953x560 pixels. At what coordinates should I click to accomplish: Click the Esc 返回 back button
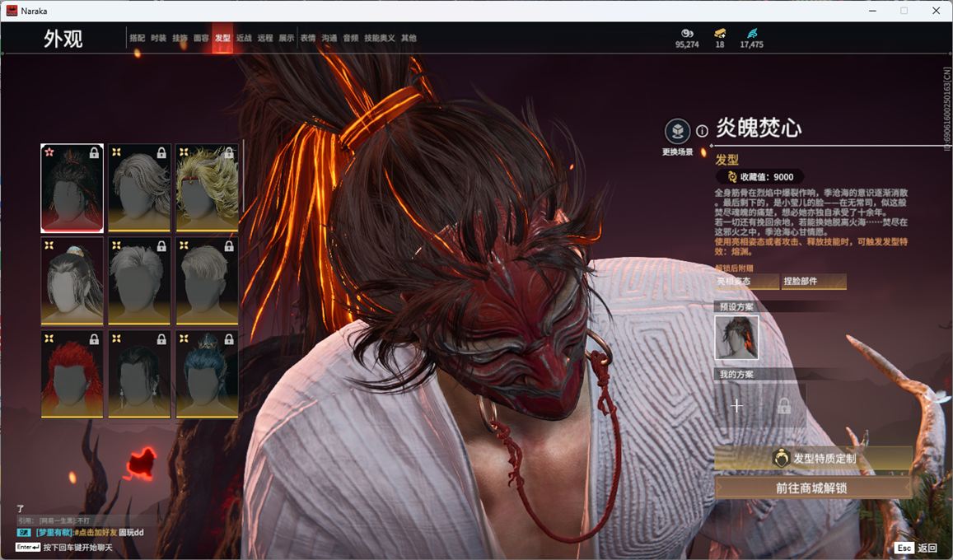tap(917, 548)
